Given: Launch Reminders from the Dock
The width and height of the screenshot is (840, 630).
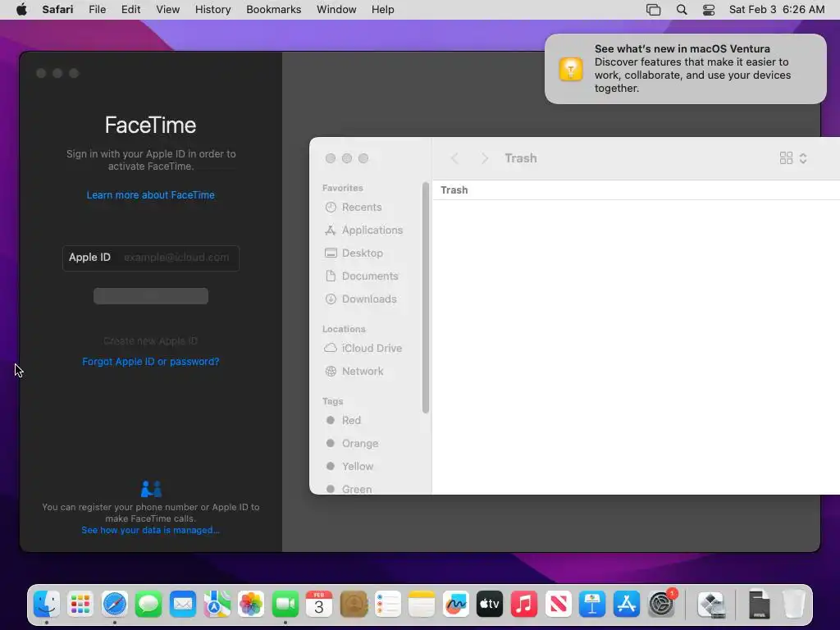Looking at the screenshot, I should (387, 605).
